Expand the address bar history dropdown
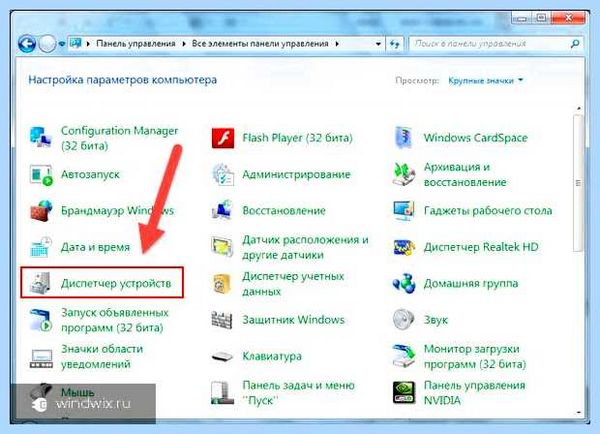 coord(378,44)
